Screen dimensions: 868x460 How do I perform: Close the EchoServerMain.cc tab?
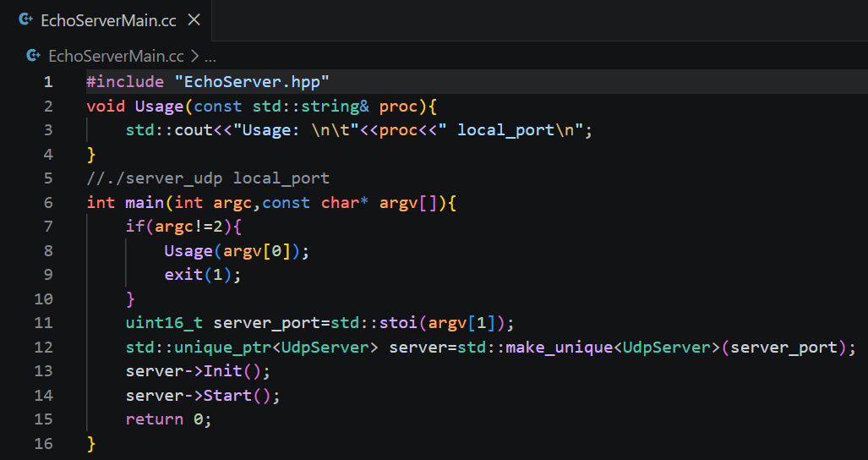point(194,20)
